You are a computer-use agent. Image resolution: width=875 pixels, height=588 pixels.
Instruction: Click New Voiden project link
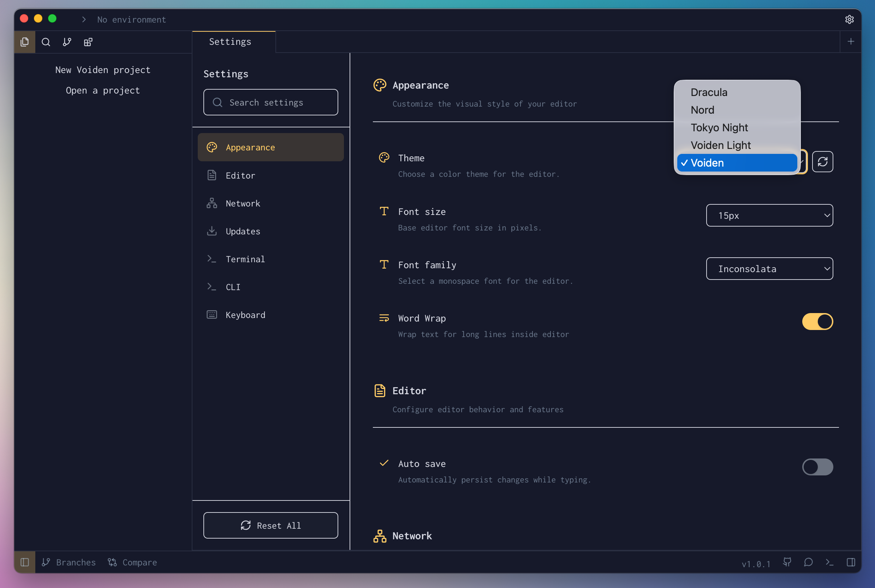click(x=103, y=70)
